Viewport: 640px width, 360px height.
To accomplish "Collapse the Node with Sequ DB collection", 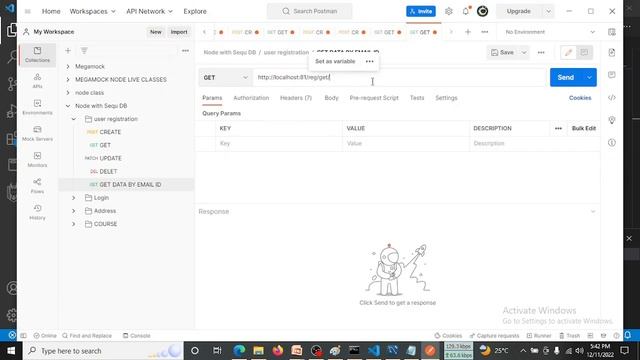I will coord(68,106).
